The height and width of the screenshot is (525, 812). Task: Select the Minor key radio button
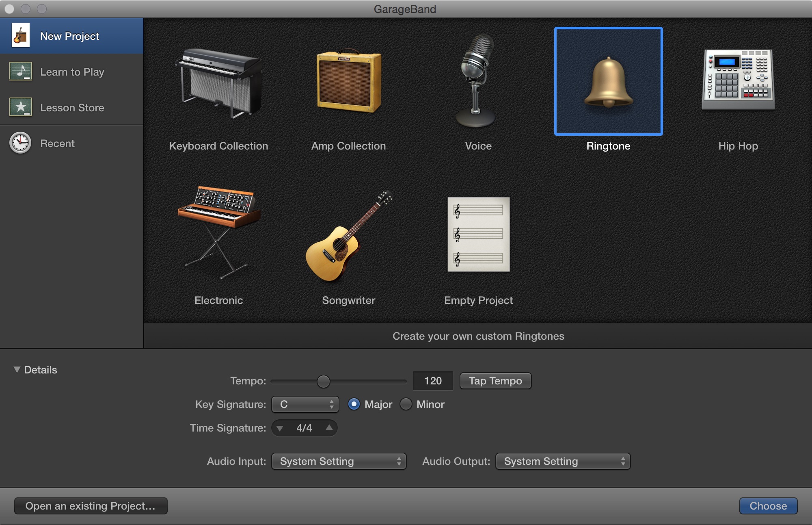(x=406, y=404)
